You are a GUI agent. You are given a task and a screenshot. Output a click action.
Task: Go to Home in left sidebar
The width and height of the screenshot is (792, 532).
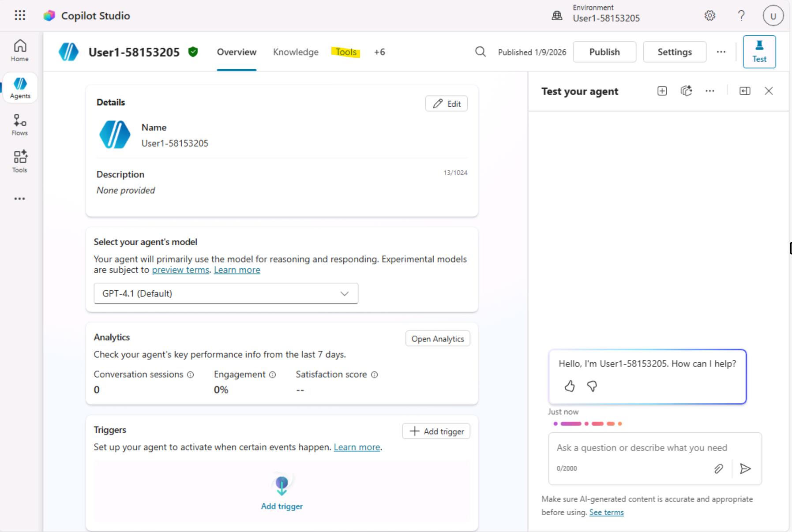[x=20, y=50]
